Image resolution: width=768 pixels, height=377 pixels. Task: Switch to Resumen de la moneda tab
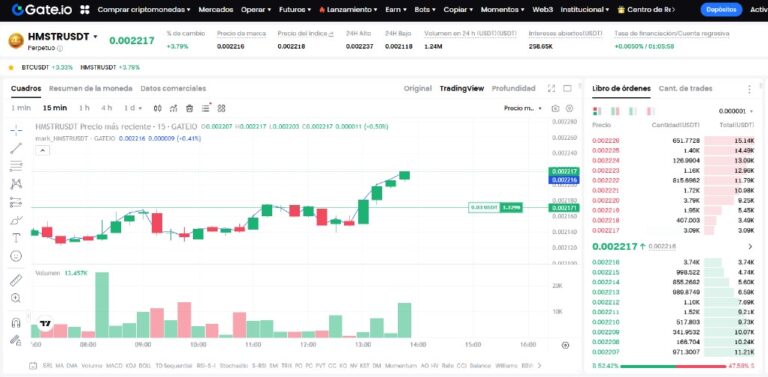tap(91, 89)
